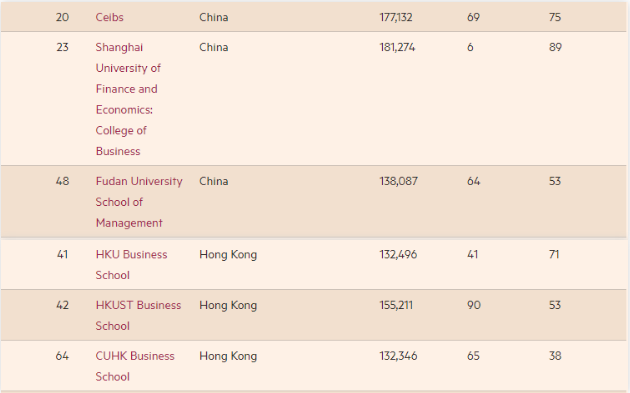Click Hong Kong in the CUHK row
The width and height of the screenshot is (630, 393).
228,356
